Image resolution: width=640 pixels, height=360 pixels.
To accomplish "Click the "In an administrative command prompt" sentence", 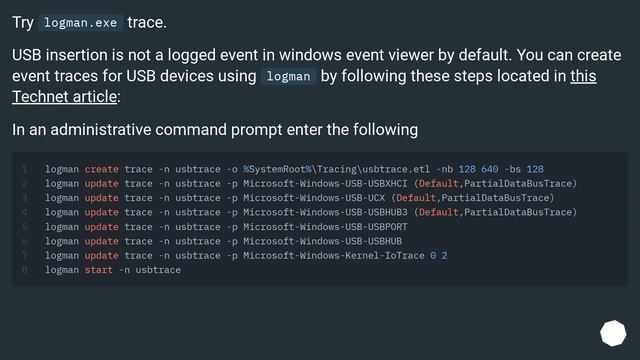I will (x=215, y=130).
